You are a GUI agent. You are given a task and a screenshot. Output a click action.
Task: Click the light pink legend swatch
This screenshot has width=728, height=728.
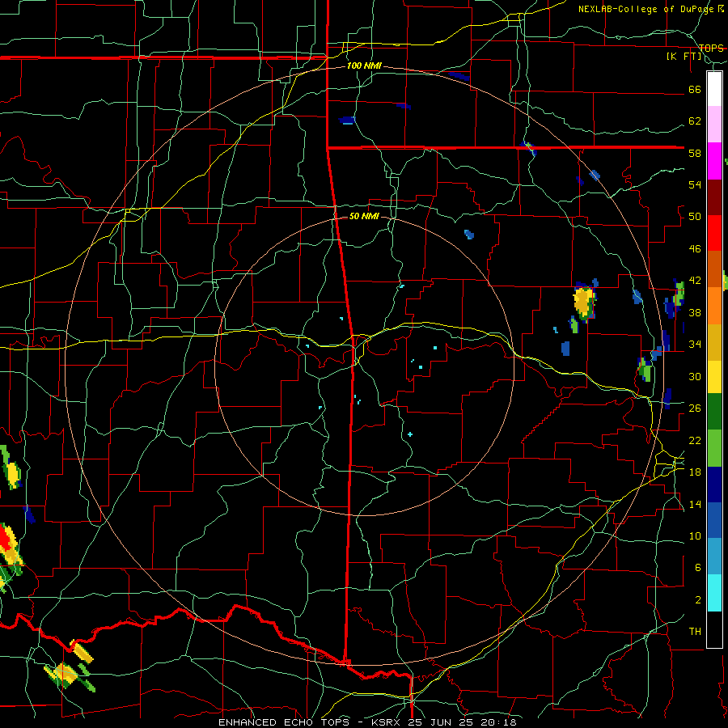(x=714, y=125)
